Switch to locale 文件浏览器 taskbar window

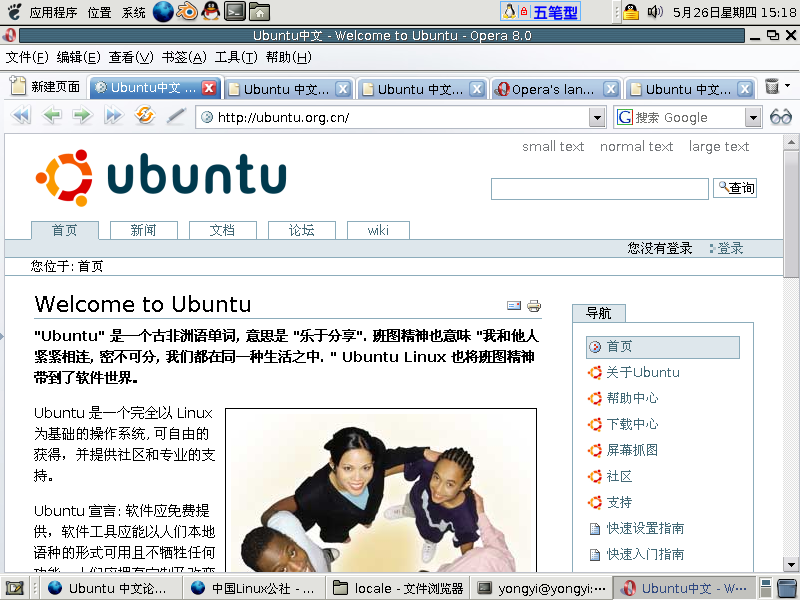[398, 588]
